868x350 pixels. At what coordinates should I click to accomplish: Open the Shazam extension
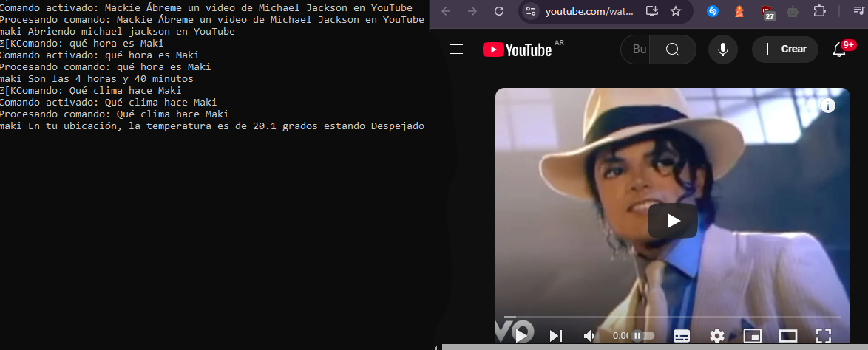click(713, 11)
